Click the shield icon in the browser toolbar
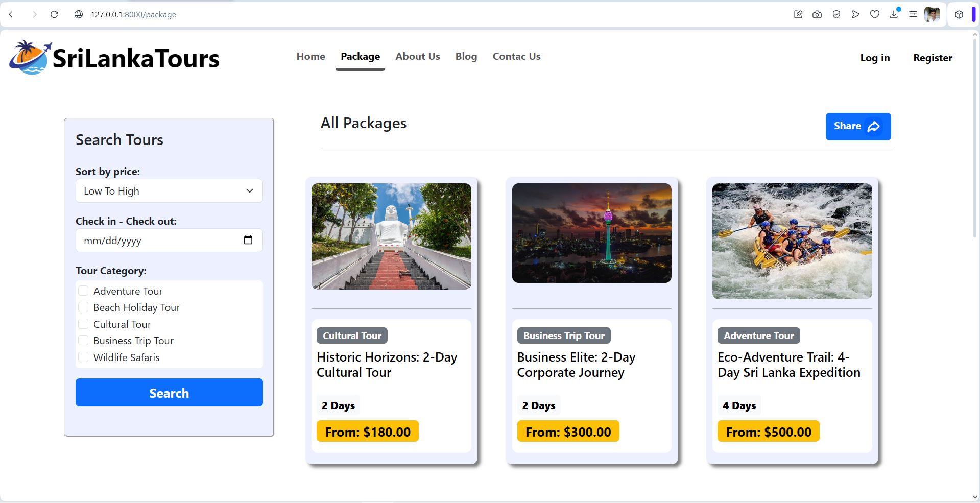The height and width of the screenshot is (503, 980). (836, 14)
